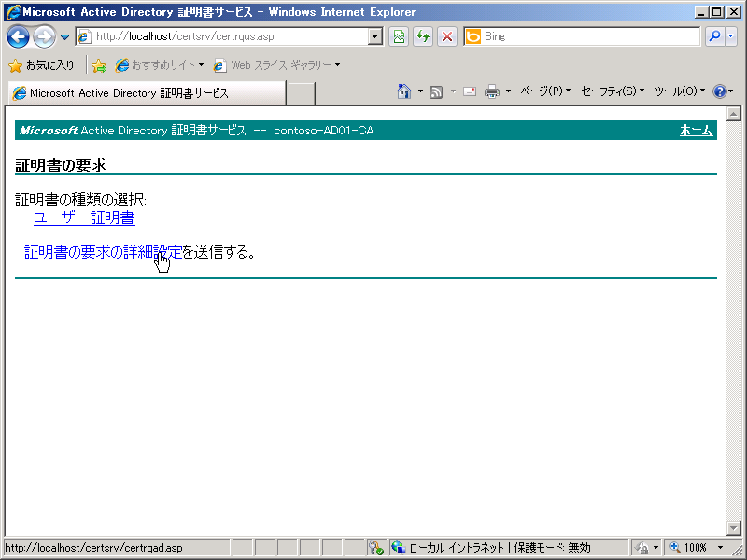Click the 証明書の要求 page heading
747x560 pixels.
[61, 165]
